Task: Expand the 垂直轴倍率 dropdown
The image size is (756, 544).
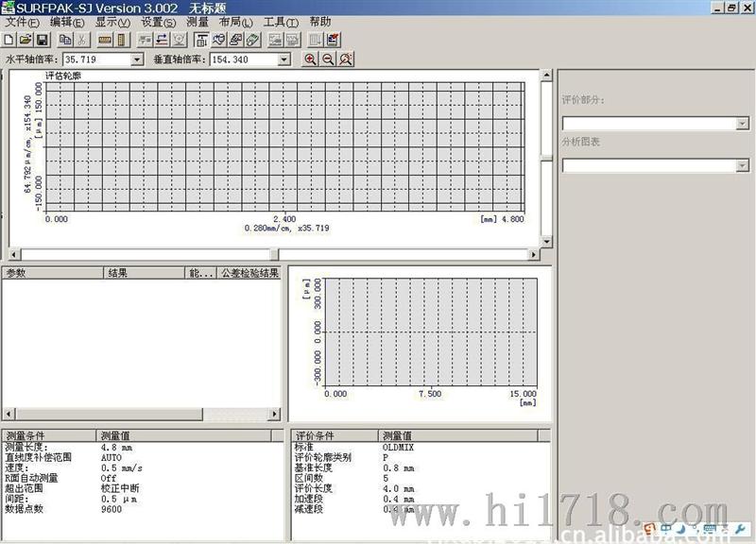Action: pos(284,59)
